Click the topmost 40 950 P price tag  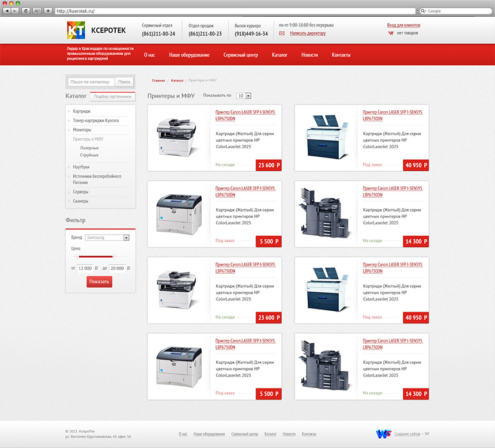coord(416,165)
